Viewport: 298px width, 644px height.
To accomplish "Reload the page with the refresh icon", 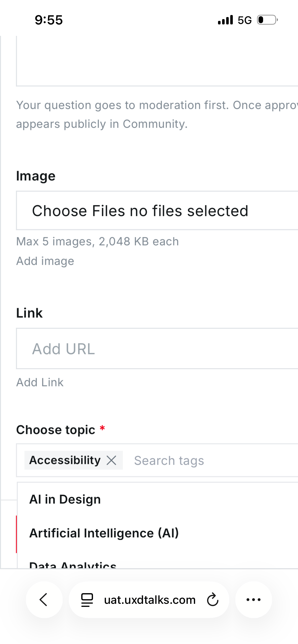I will coord(213,600).
